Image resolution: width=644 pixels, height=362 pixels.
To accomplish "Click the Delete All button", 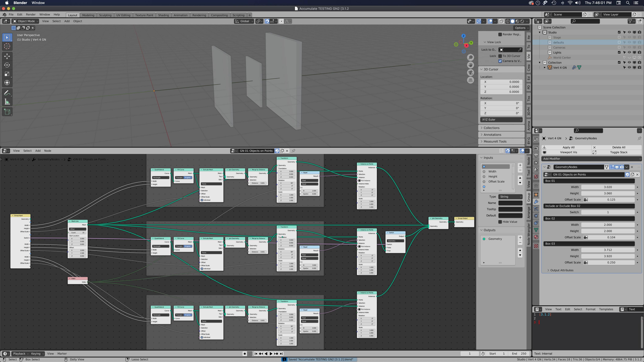I will coord(617,147).
